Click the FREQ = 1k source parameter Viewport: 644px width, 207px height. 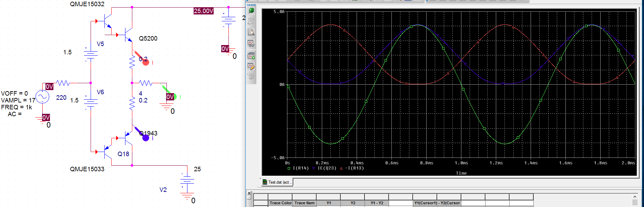tap(17, 107)
